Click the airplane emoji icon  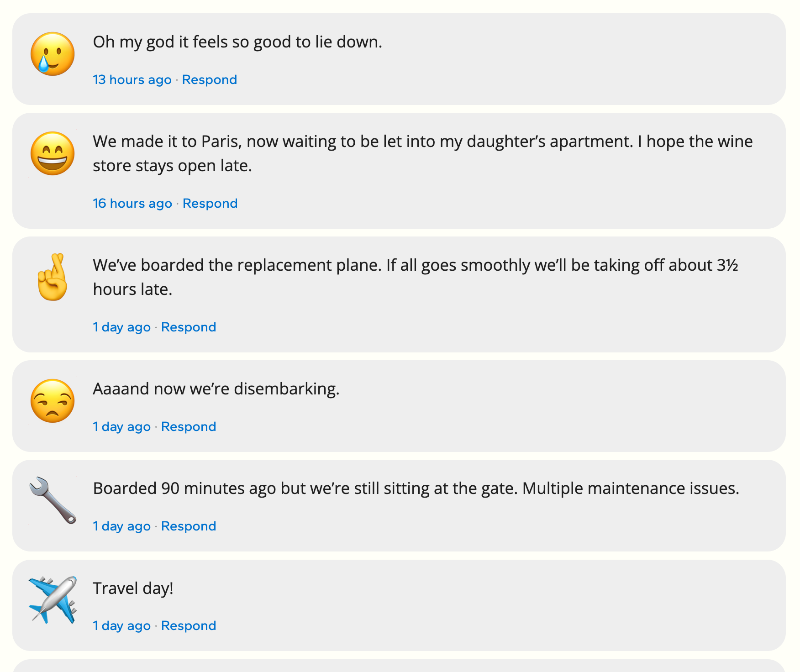pos(53,600)
